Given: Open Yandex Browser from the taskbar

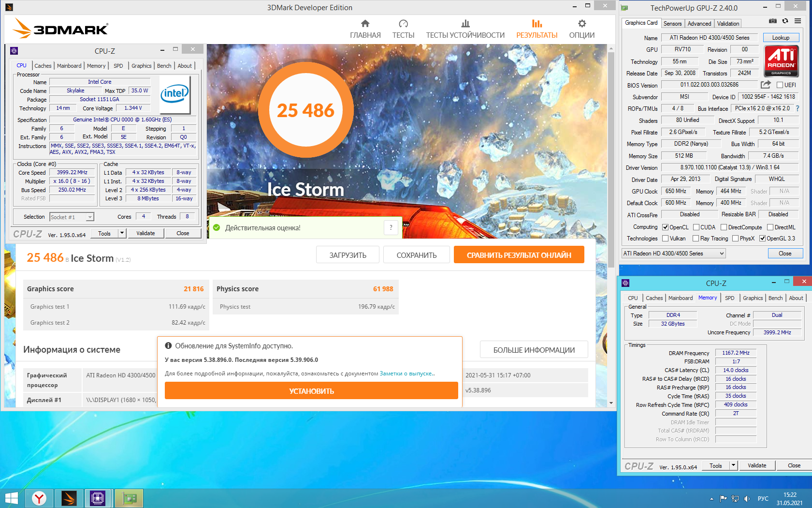Looking at the screenshot, I should point(39,498).
